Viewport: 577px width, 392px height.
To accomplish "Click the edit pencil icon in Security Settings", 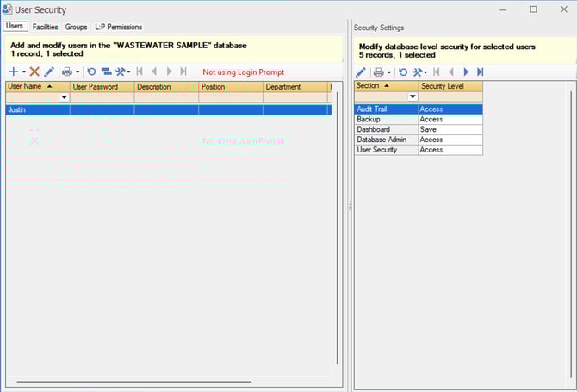I will pyautogui.click(x=361, y=72).
